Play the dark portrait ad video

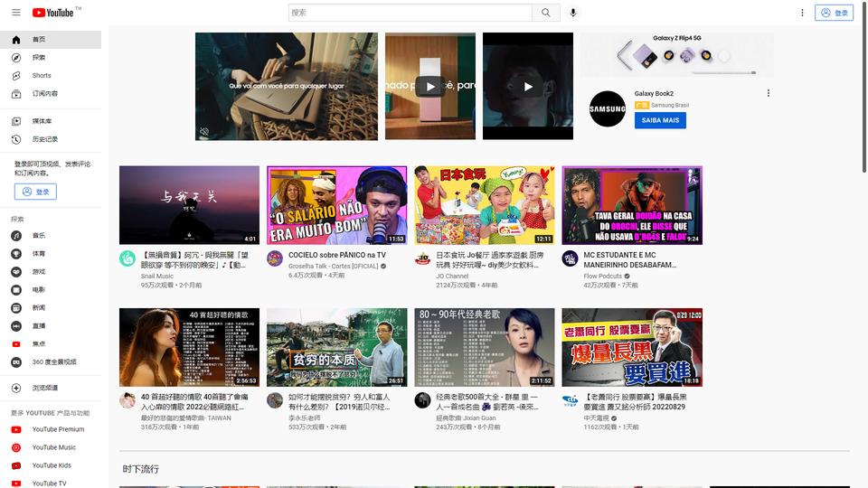tap(528, 87)
